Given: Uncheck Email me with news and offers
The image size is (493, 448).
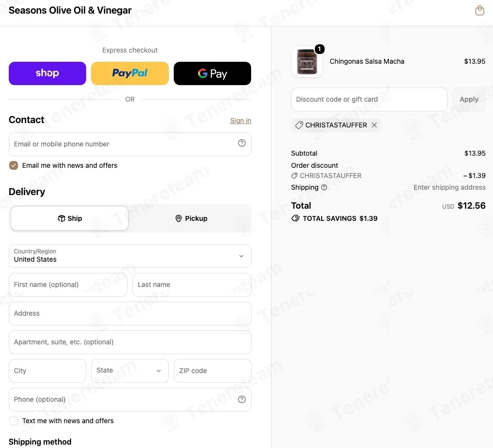Looking at the screenshot, I should click(x=14, y=165).
